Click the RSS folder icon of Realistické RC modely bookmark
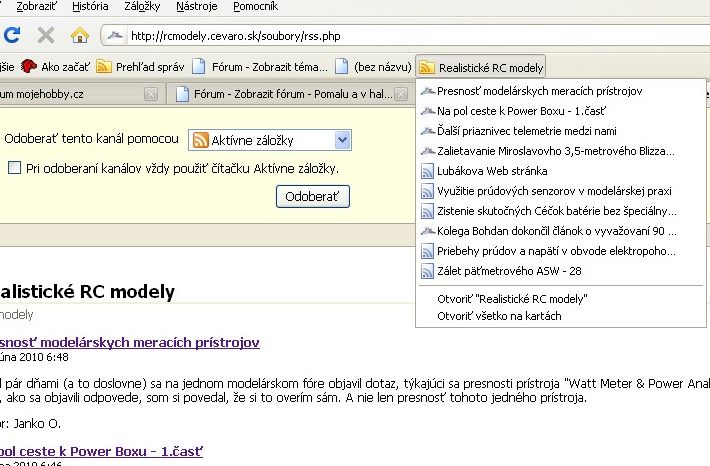This screenshot has height=466, width=710. [426, 67]
